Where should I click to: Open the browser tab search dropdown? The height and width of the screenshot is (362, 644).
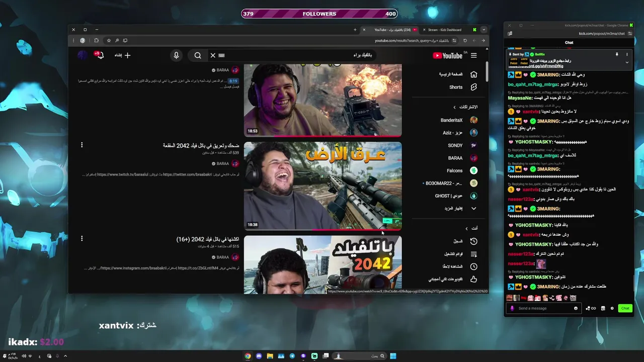[484, 30]
